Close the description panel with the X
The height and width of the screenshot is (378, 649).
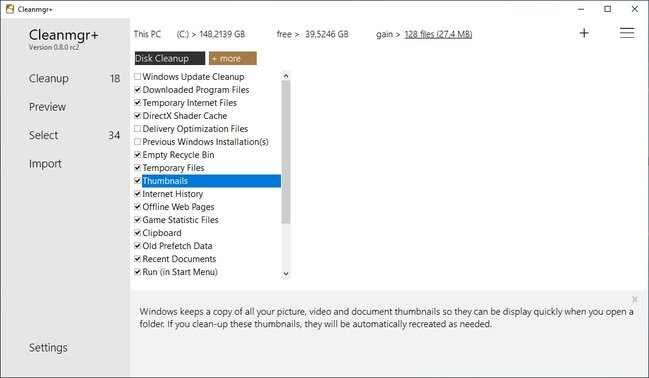tap(635, 299)
